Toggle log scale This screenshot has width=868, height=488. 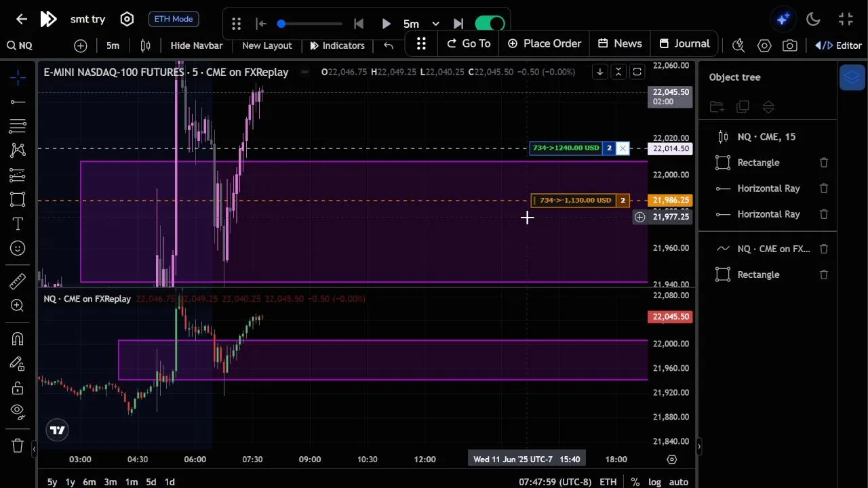[654, 482]
